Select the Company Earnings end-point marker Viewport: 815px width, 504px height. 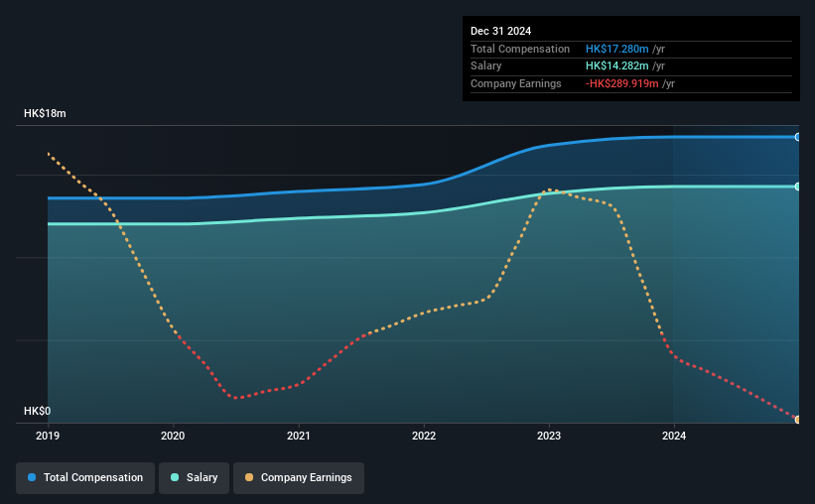tap(798, 420)
